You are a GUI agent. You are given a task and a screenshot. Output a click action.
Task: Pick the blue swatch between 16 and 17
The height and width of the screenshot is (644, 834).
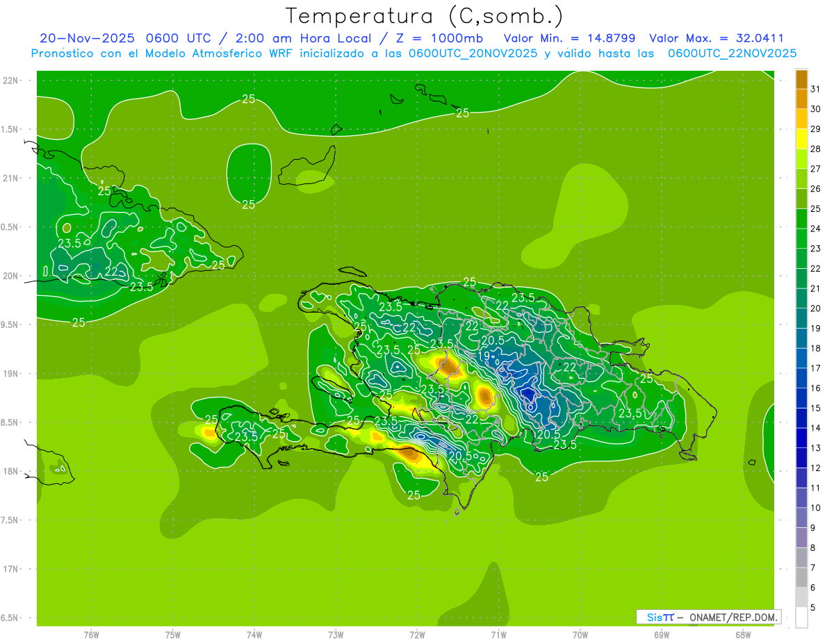(801, 378)
